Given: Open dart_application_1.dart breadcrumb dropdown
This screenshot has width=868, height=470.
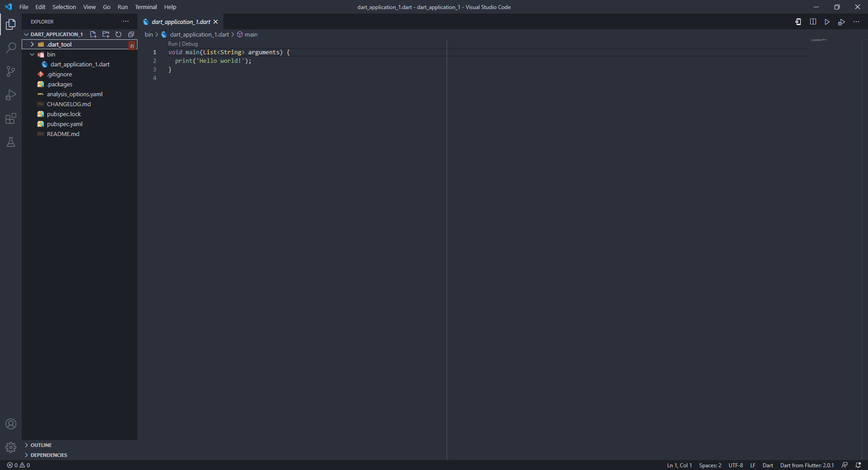Looking at the screenshot, I should tap(195, 34).
